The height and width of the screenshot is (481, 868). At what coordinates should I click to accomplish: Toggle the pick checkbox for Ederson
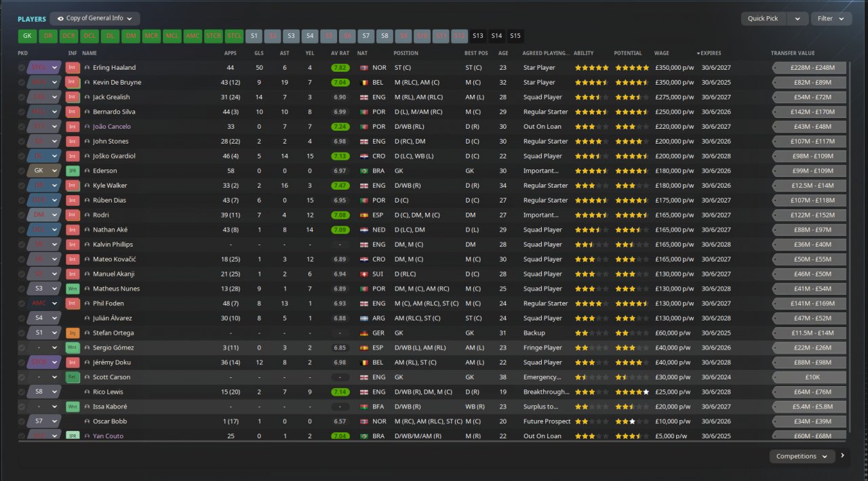(22, 171)
